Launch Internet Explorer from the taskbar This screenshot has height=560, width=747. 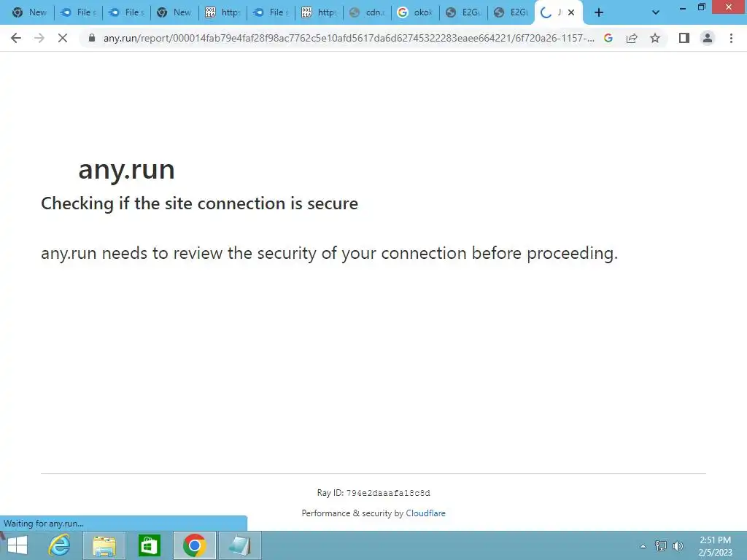[60, 545]
